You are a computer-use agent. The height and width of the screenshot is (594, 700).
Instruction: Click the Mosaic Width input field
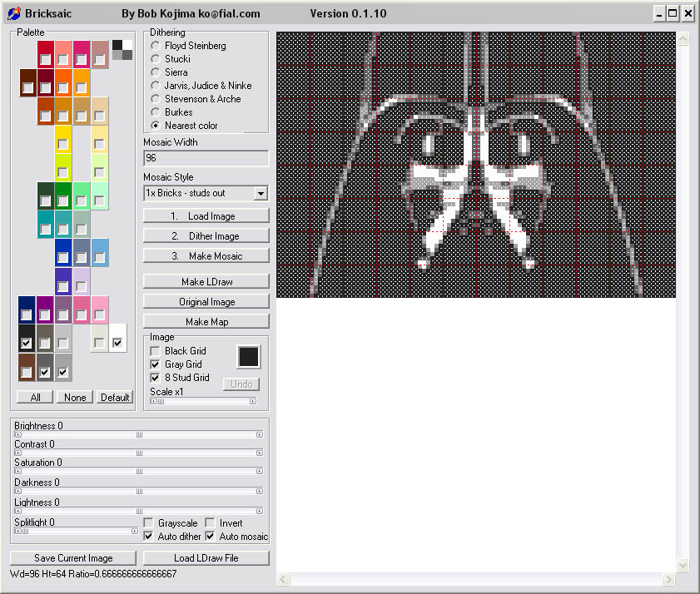point(206,158)
